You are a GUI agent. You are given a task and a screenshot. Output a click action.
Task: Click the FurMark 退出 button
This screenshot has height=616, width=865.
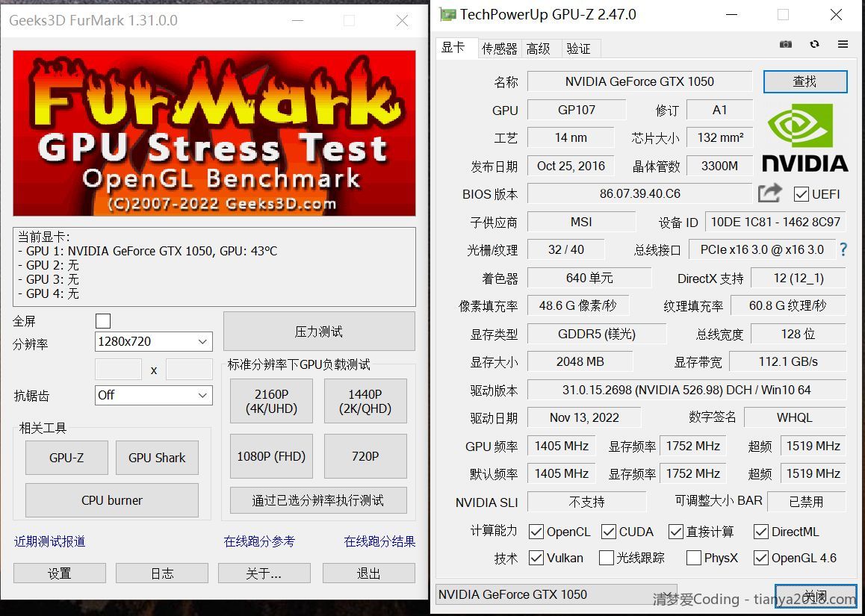(368, 573)
